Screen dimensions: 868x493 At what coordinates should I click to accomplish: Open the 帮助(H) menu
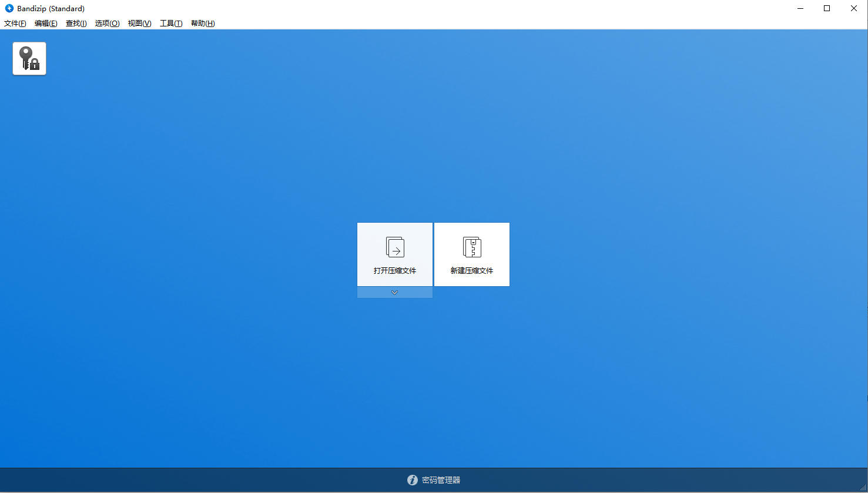tap(203, 24)
